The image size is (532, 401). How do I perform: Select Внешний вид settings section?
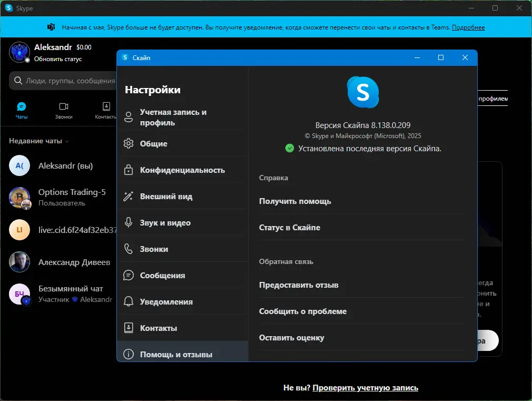[183, 196]
